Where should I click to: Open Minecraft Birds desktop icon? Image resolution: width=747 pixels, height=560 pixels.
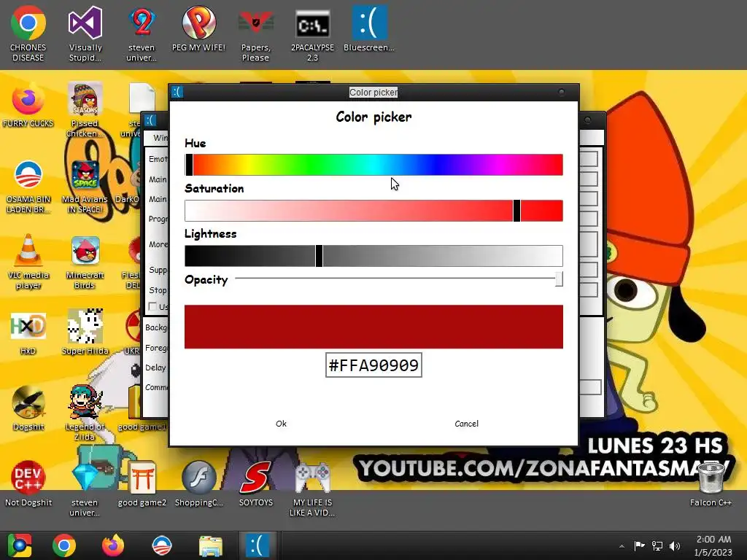click(85, 262)
